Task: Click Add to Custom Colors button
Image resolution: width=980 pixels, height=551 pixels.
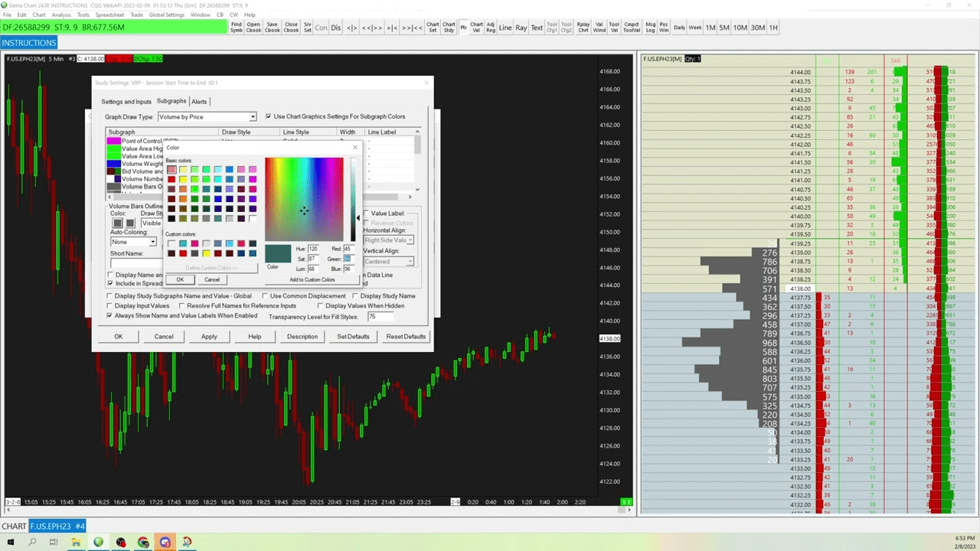Action: point(312,279)
